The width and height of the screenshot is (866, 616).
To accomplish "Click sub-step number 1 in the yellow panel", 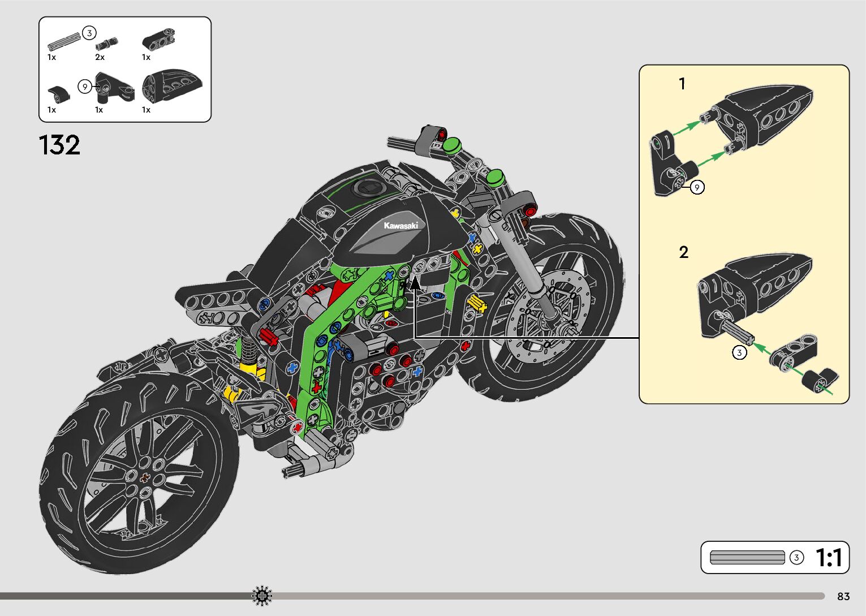I will coord(682,84).
